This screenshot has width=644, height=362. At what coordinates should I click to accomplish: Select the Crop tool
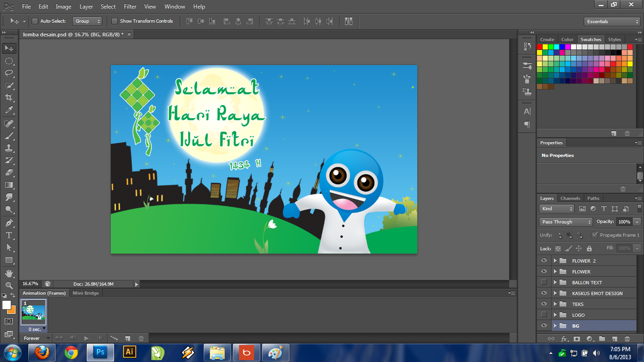9,98
